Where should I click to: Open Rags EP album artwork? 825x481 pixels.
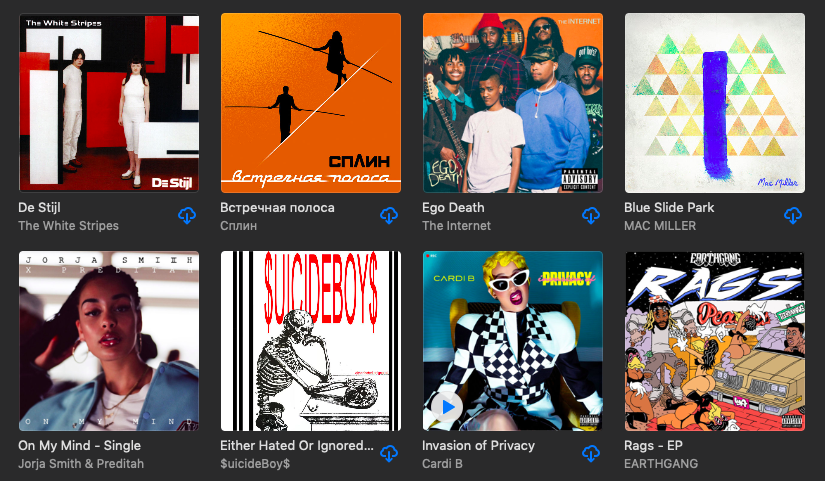click(x=715, y=341)
